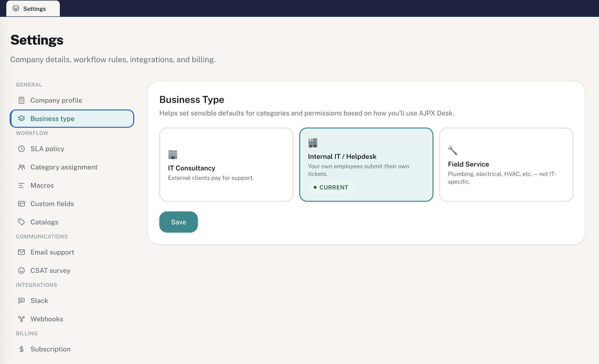599x364 pixels.
Task: Click the Slack message icon
Action: (21, 301)
